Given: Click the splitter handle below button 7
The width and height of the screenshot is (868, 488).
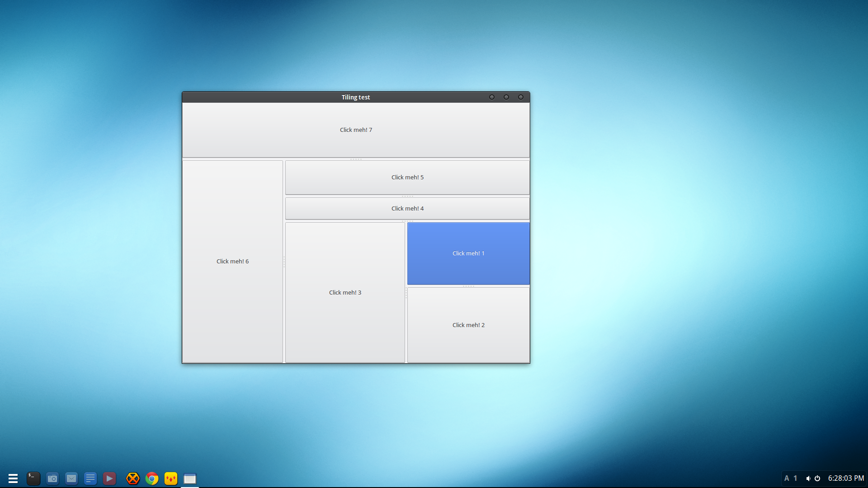Looking at the screenshot, I should pyautogui.click(x=356, y=159).
